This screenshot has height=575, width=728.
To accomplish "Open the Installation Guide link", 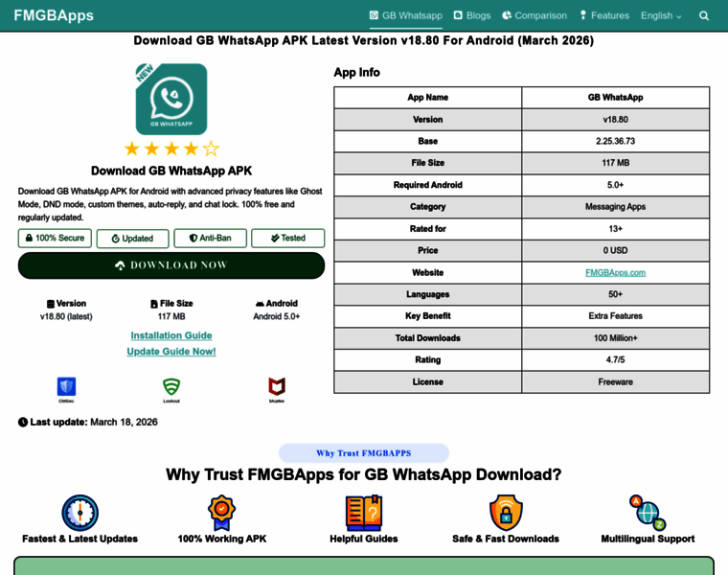I will 171,335.
